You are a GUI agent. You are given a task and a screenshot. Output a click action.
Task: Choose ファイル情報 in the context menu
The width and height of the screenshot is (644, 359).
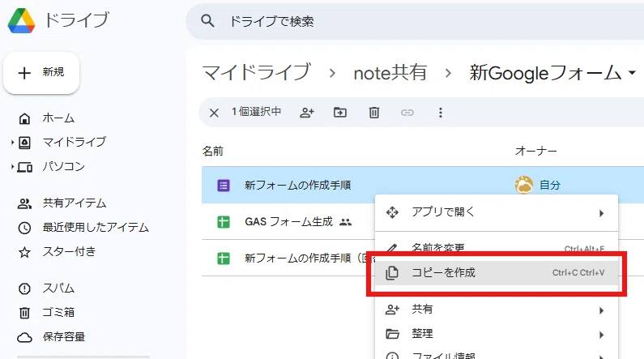pyautogui.click(x=497, y=355)
